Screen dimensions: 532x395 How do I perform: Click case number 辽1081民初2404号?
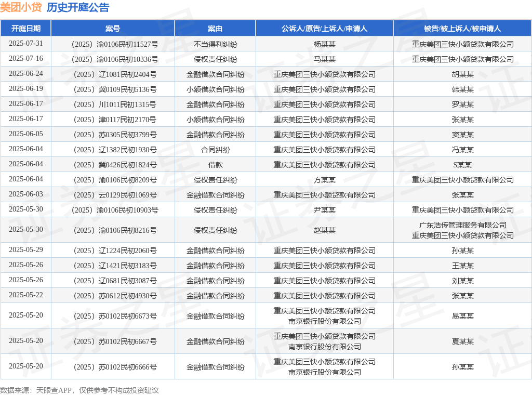[115, 74]
